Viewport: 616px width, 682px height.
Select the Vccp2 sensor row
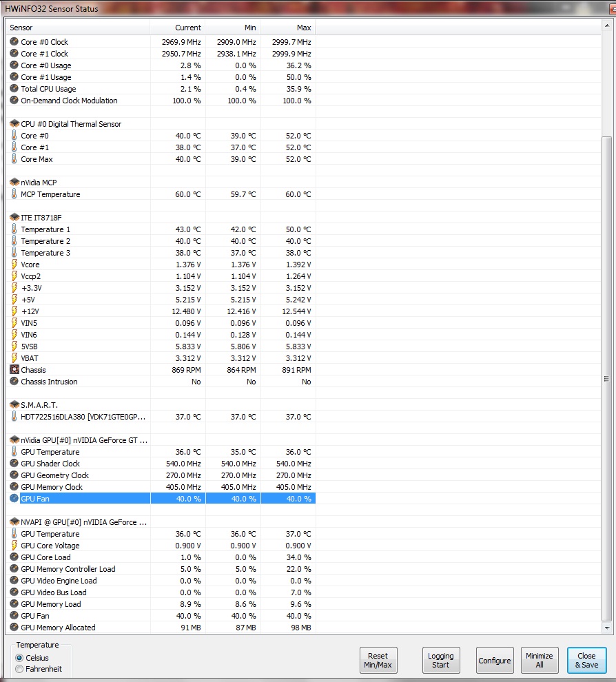click(x=161, y=276)
